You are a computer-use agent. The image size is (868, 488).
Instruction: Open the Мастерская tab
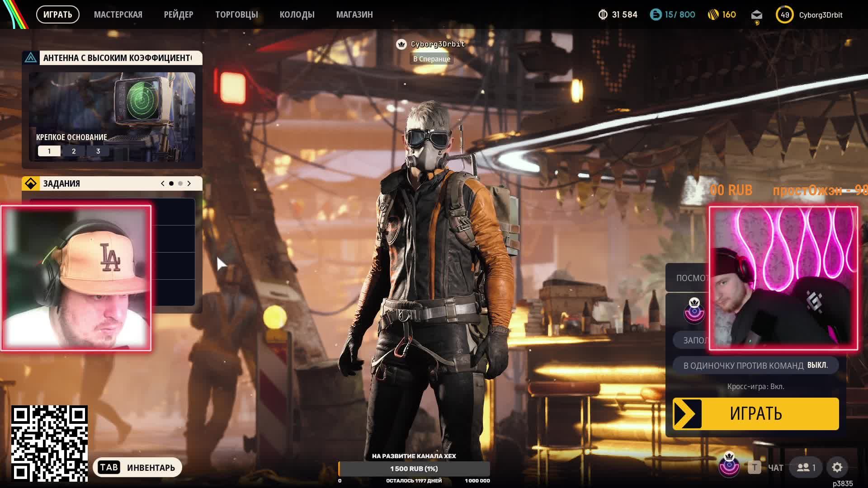(118, 14)
